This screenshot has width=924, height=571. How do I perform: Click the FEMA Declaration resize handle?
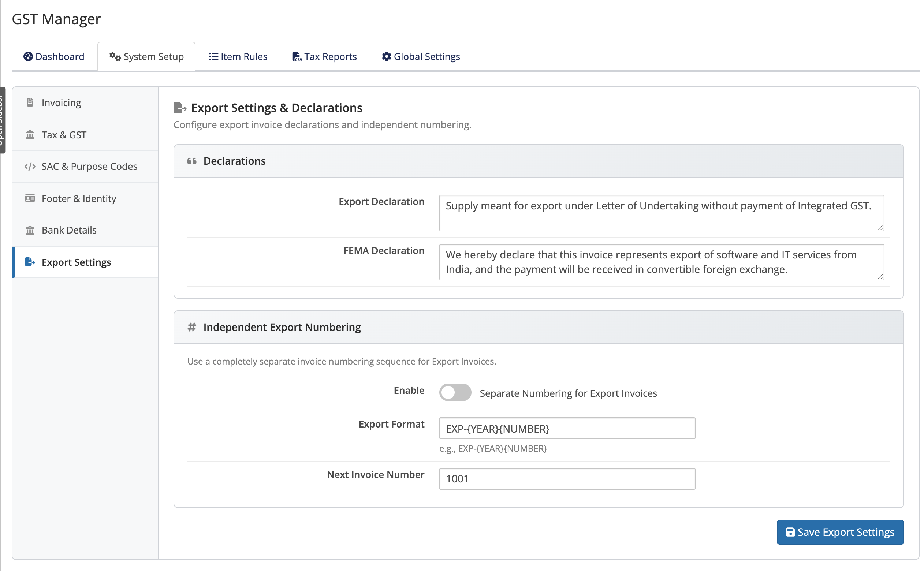(x=880, y=276)
